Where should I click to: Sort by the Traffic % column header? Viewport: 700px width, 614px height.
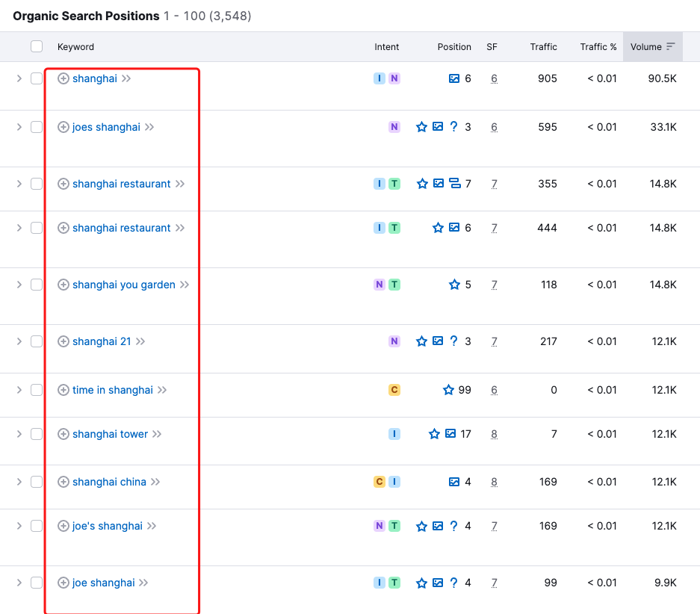click(598, 46)
